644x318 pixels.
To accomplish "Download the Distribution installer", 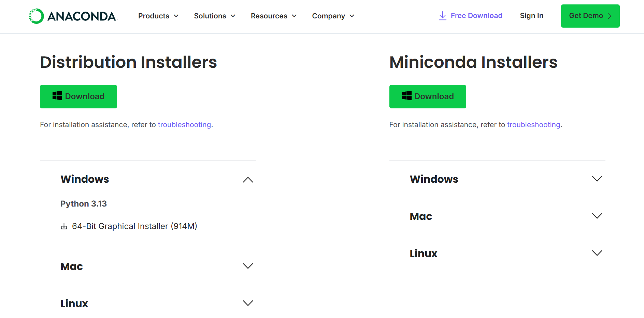I will tap(78, 96).
